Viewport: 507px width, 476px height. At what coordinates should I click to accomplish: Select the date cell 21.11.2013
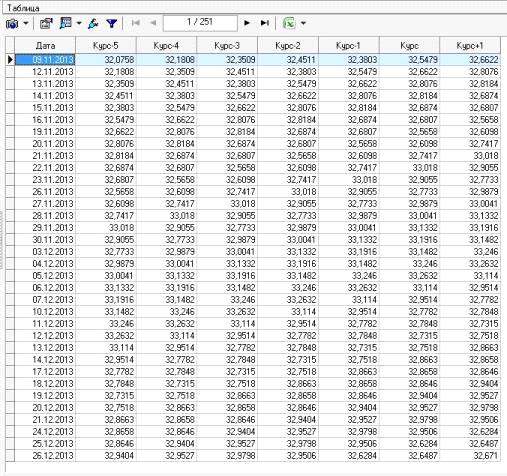(45, 156)
